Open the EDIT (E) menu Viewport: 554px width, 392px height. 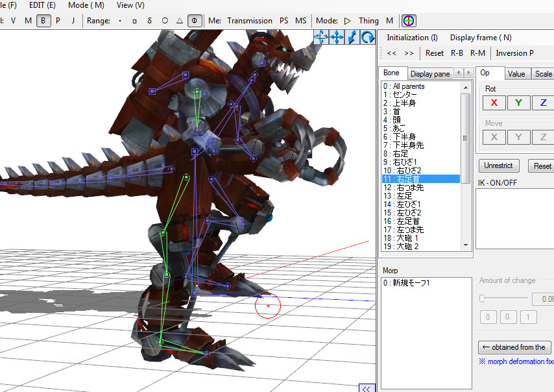point(42,5)
